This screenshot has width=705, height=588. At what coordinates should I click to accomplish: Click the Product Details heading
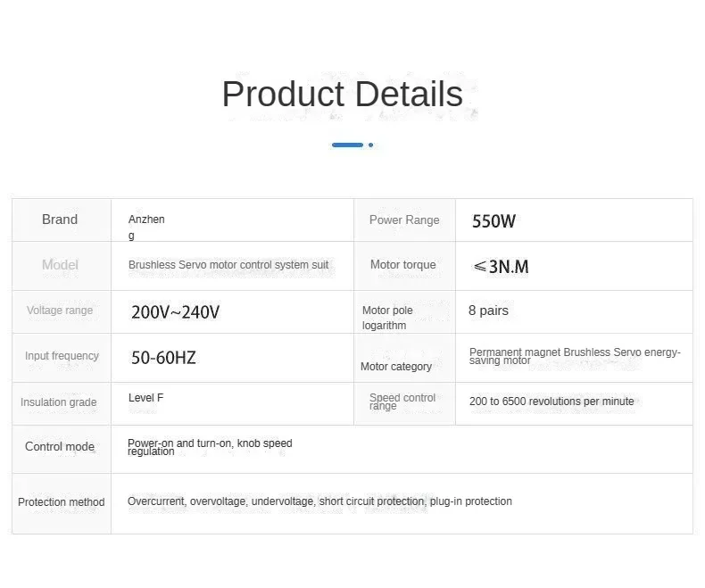pyautogui.click(x=342, y=95)
